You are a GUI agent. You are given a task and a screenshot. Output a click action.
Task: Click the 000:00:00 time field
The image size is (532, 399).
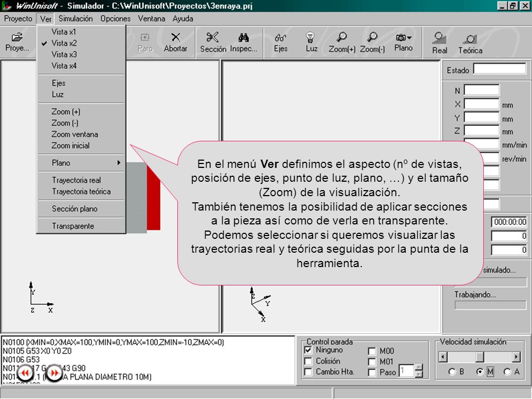509,222
